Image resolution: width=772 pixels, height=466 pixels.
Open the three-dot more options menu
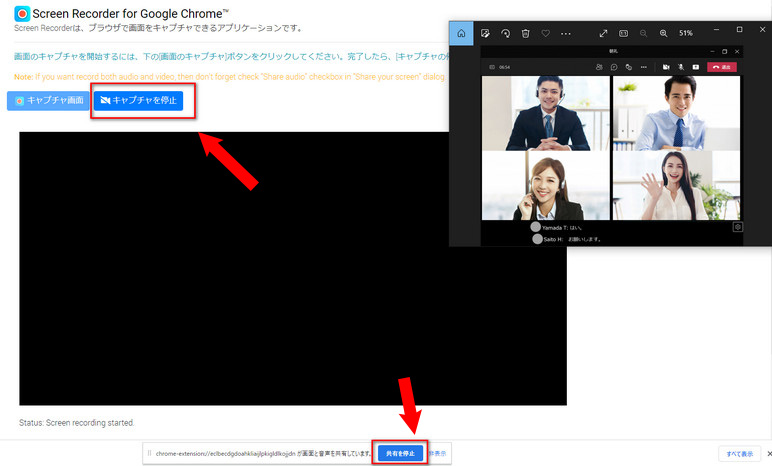click(566, 33)
